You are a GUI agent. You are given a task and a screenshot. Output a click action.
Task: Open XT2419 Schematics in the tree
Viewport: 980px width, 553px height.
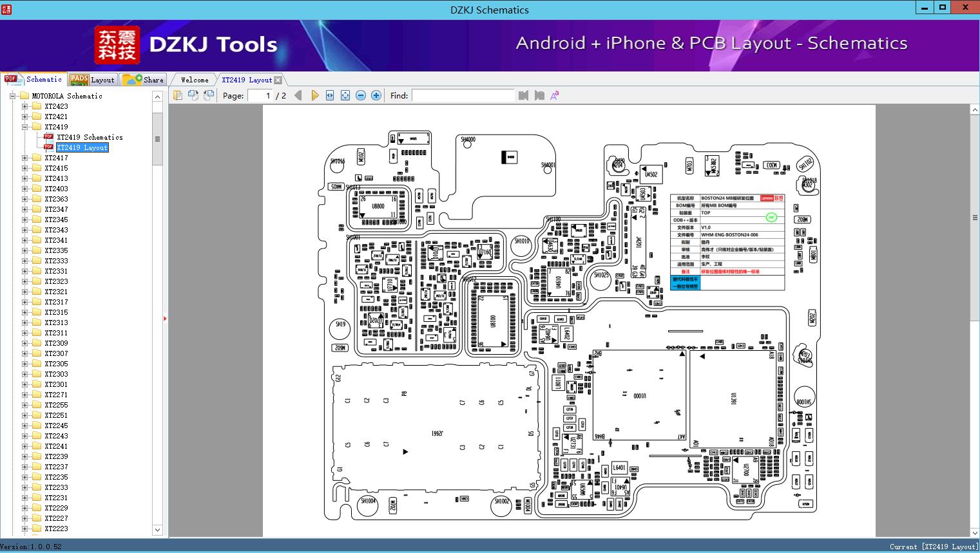pyautogui.click(x=90, y=137)
